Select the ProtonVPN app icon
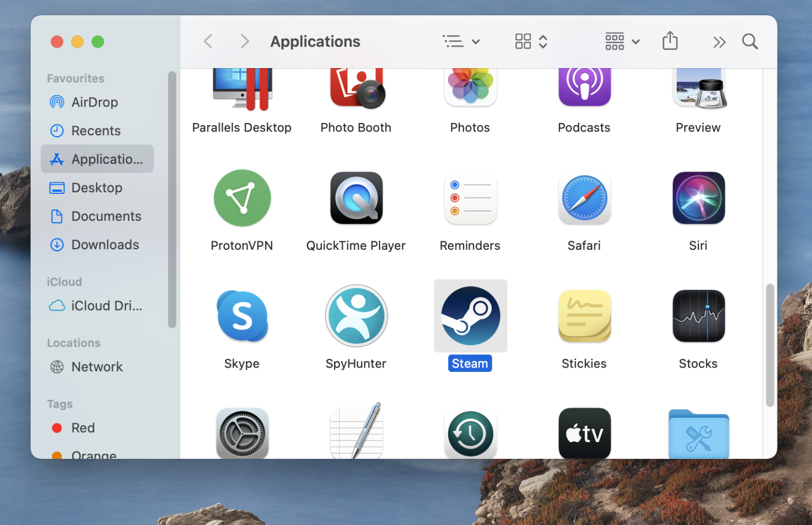The height and width of the screenshot is (525, 812). coord(242,198)
